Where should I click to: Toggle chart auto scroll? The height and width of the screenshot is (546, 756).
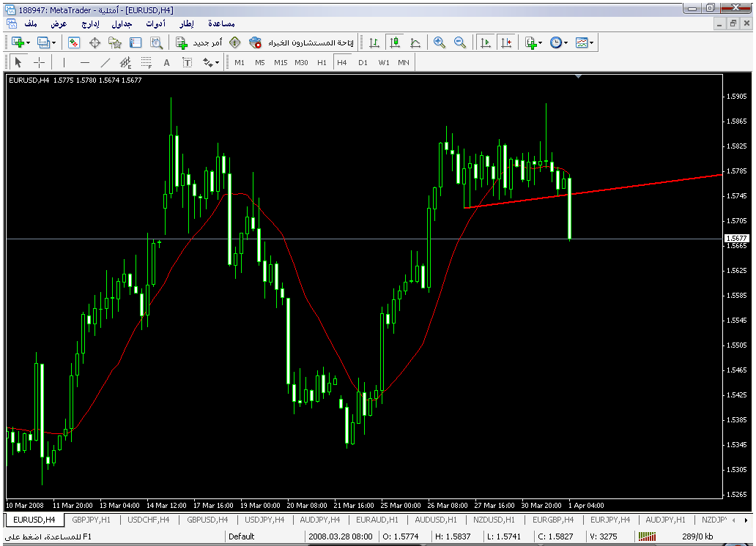(485, 42)
